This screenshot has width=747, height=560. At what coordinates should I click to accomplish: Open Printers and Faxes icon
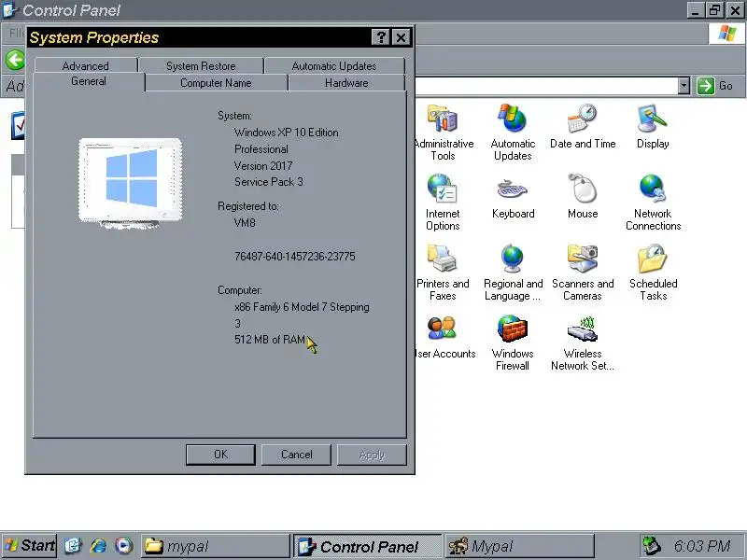pyautogui.click(x=443, y=273)
